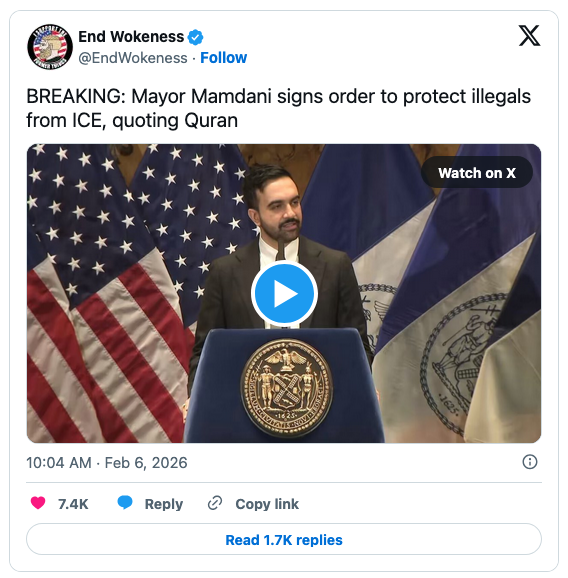568x578 pixels.
Task: Open the Watch on X button
Action: 477,173
